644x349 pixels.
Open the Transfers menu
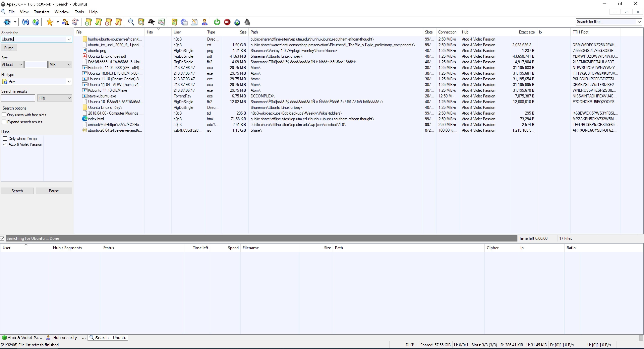click(x=42, y=12)
